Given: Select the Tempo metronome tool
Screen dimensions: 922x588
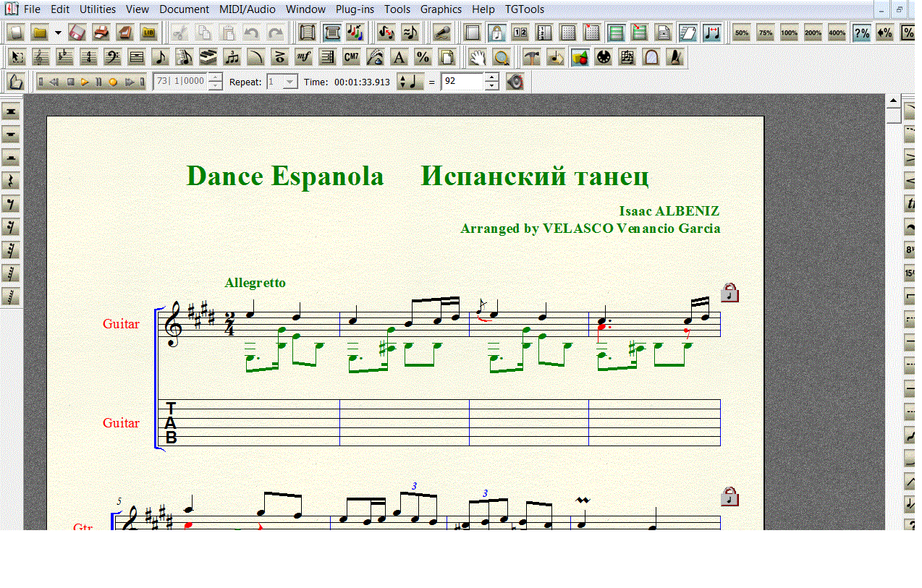Looking at the screenshot, I should (x=675, y=58).
